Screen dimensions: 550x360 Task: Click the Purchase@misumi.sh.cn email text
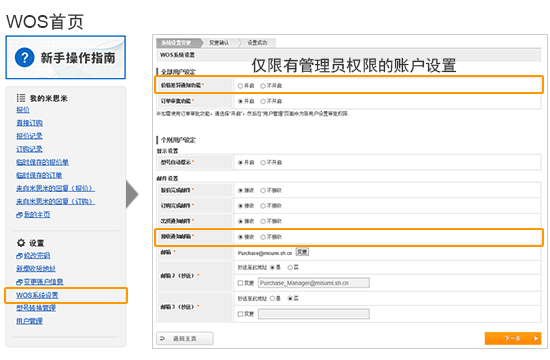coord(265,253)
